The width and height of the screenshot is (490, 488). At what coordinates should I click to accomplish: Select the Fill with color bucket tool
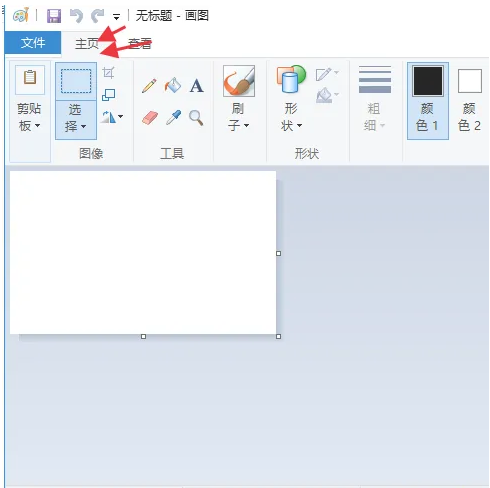click(x=173, y=85)
